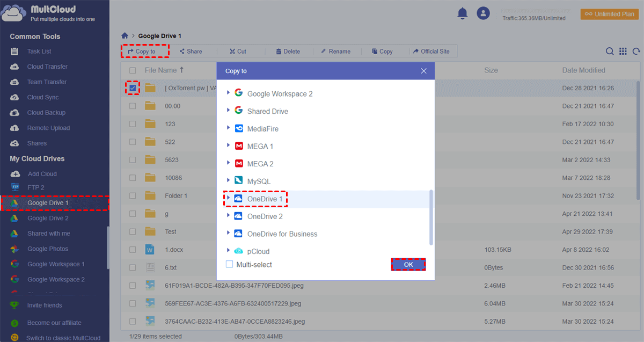Click the Team Transfer sidebar icon
Screen dimensions: 644x342
[x=15, y=82]
